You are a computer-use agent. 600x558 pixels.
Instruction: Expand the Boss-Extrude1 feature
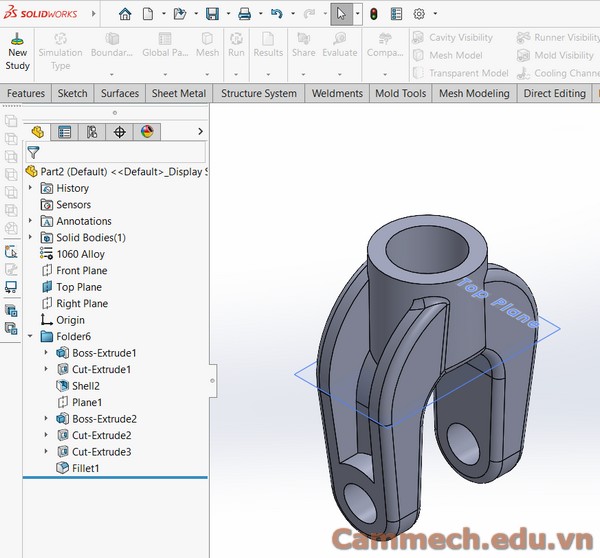coord(46,352)
